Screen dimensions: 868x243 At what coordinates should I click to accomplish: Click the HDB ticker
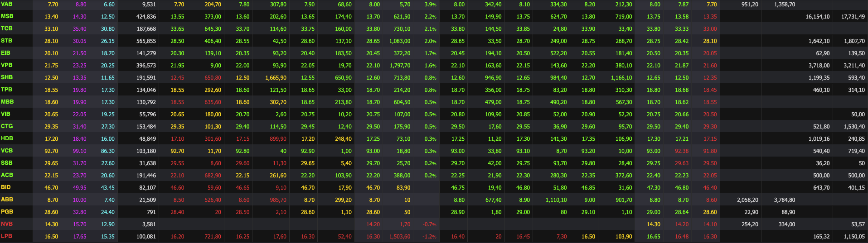click(7, 138)
